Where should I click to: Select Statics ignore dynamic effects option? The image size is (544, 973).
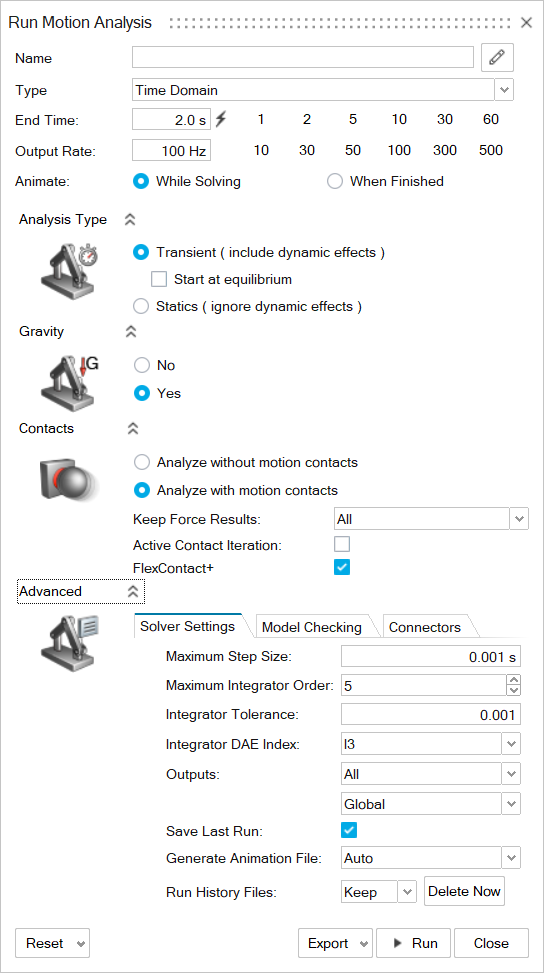click(x=142, y=307)
